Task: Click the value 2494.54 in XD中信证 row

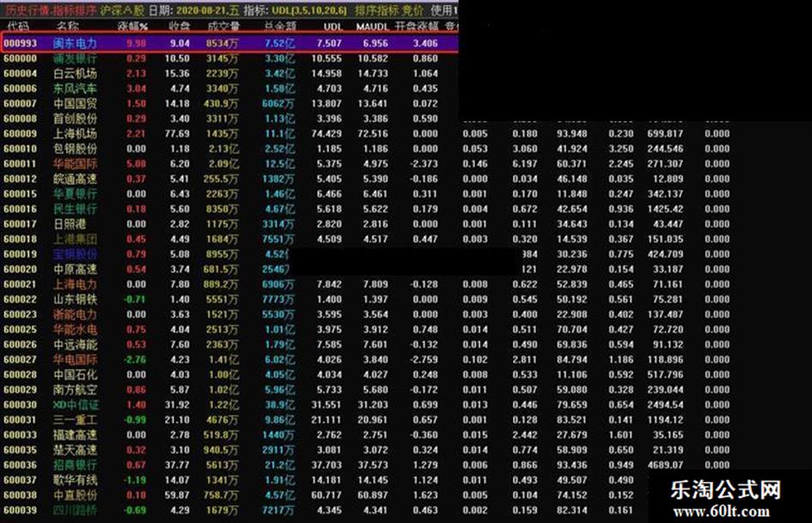Action: [665, 404]
